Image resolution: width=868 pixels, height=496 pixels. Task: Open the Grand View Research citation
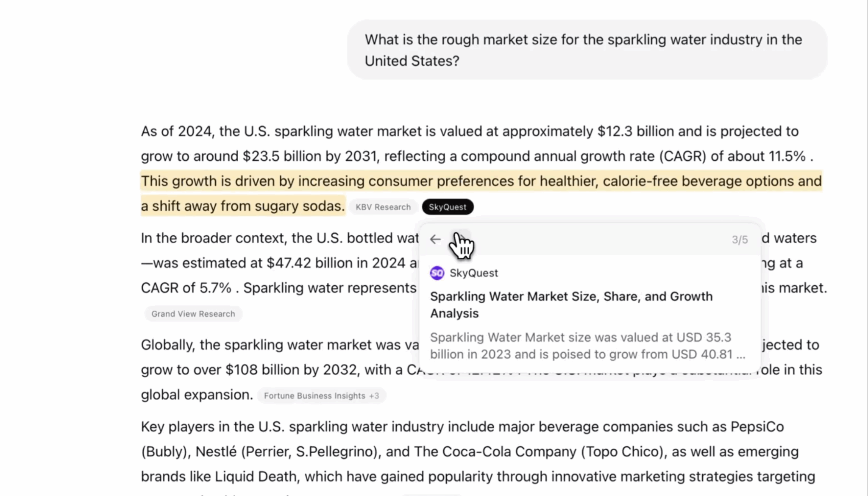(x=193, y=314)
